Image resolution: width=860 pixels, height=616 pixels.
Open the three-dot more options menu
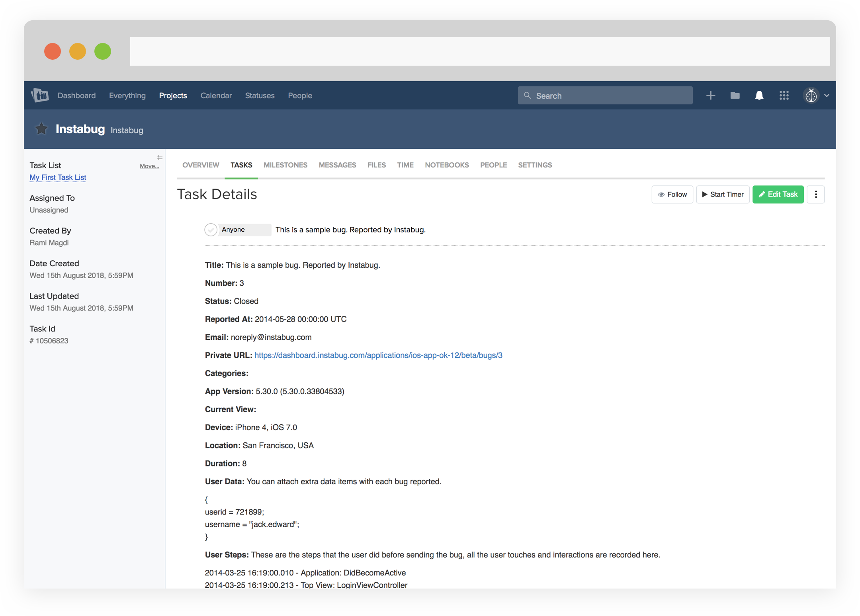(x=816, y=195)
